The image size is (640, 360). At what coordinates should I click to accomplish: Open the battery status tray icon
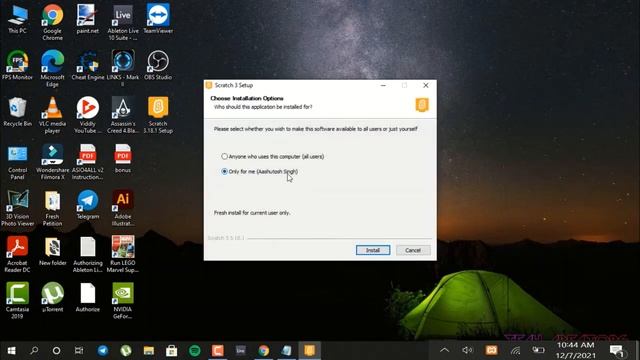coord(538,350)
